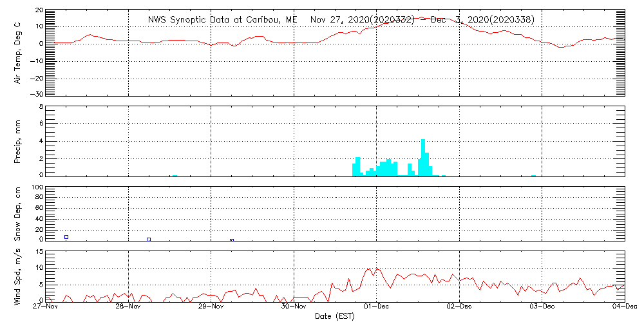This screenshot has height=322, width=644.
Task: Click the 02-Dec date tick label
Action: tap(460, 308)
